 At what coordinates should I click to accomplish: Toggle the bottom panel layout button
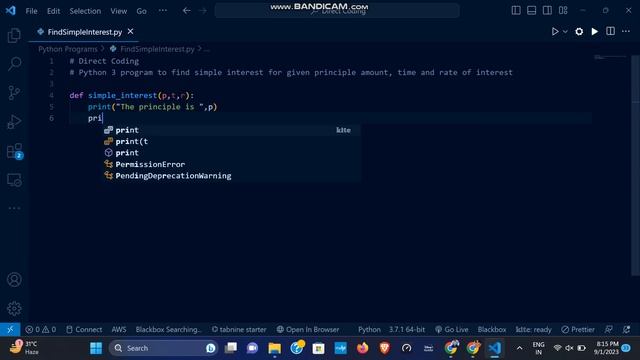531,11
